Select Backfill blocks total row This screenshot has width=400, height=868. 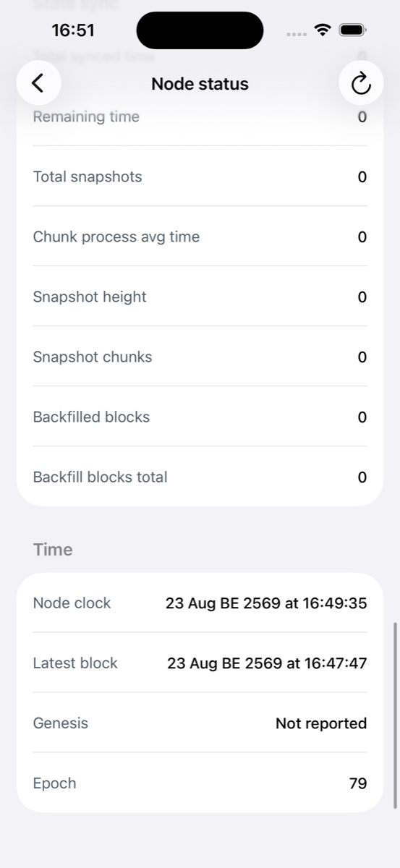click(200, 477)
